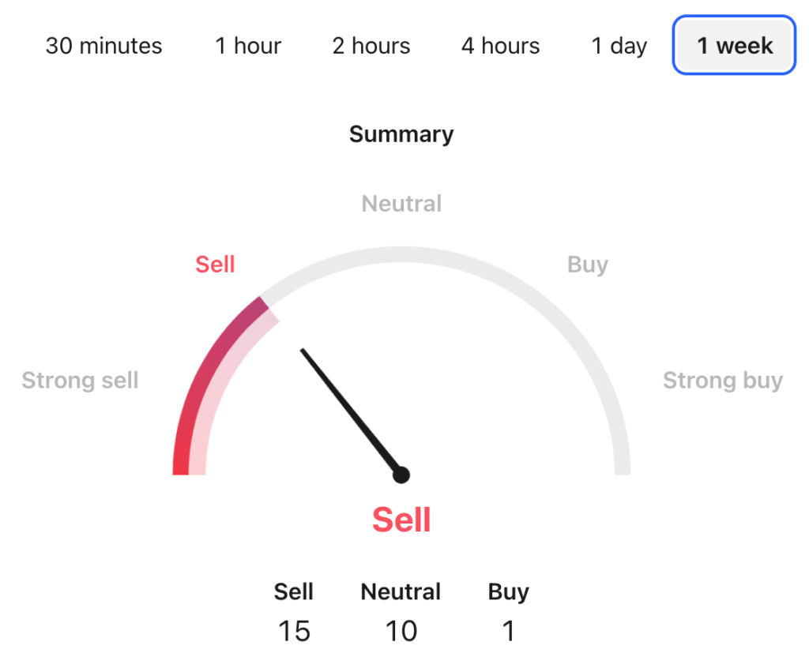
Task: Switch to the 4 hours timeframe
Action: click(x=500, y=46)
